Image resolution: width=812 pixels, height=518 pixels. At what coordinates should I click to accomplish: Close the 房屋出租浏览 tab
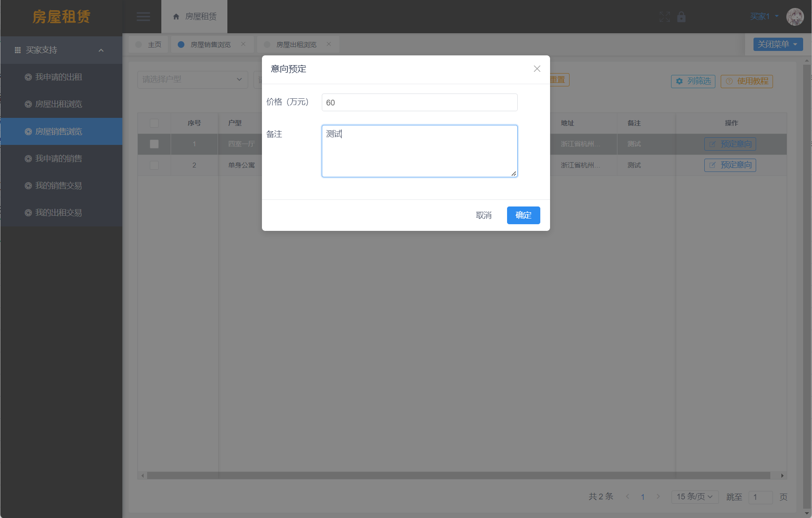329,44
